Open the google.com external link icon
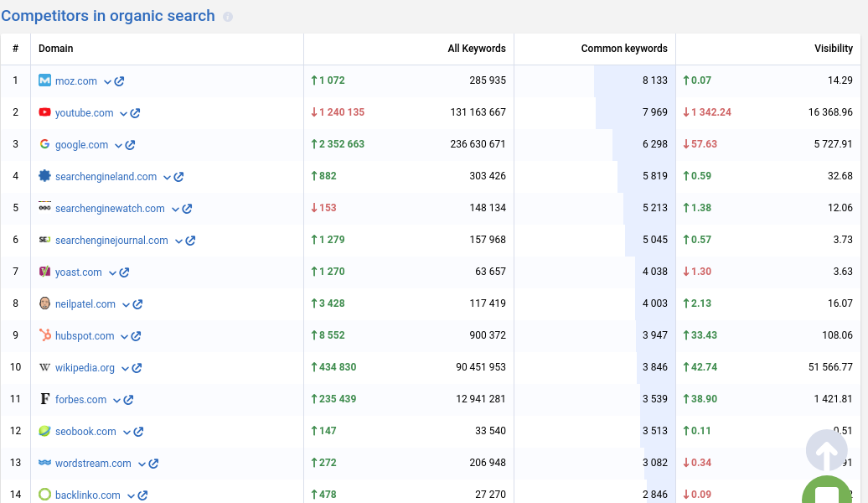 130,145
